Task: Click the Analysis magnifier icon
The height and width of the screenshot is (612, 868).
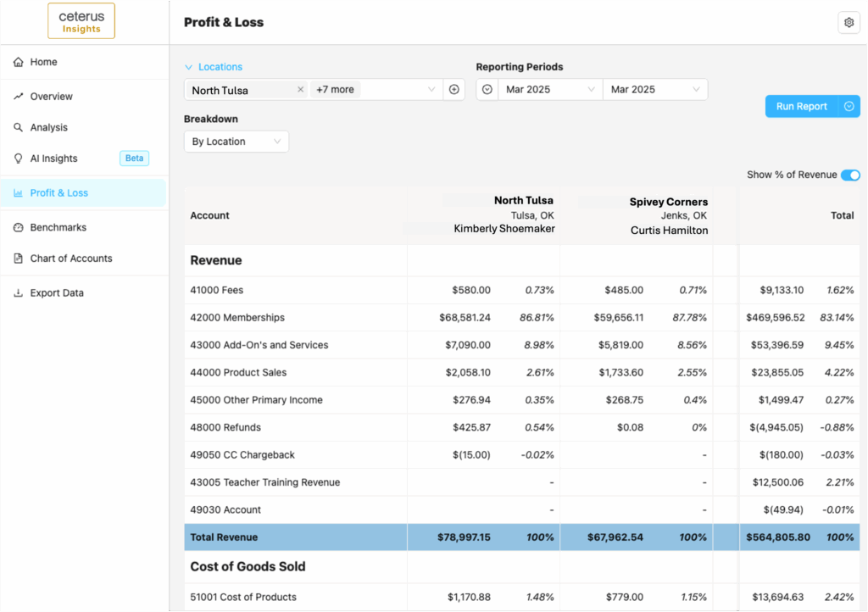Action: pos(19,128)
